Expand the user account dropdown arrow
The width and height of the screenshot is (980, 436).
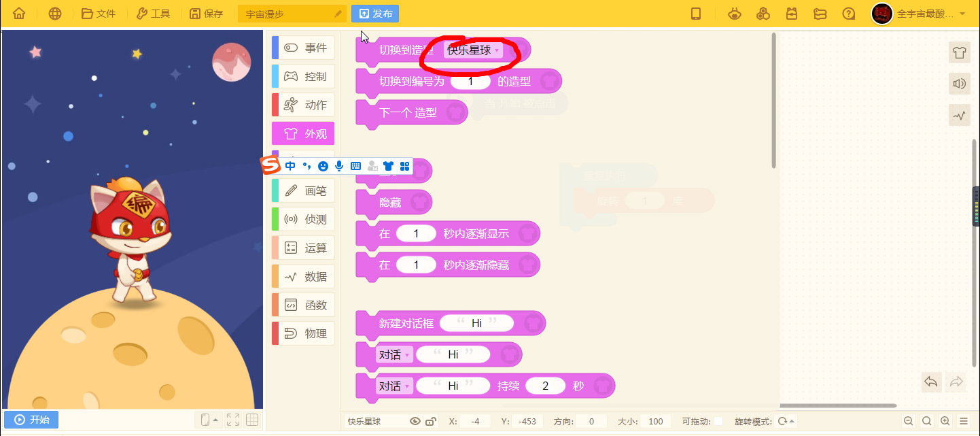coord(962,14)
